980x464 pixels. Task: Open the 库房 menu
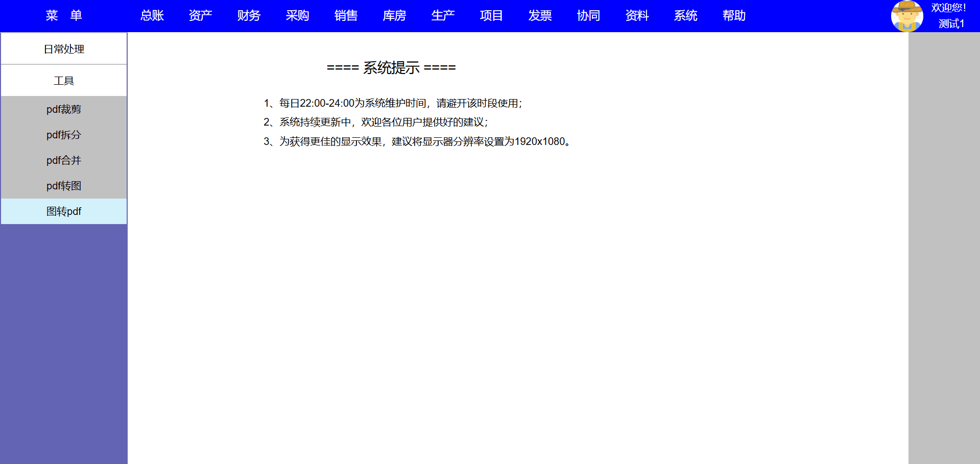[x=394, y=16]
